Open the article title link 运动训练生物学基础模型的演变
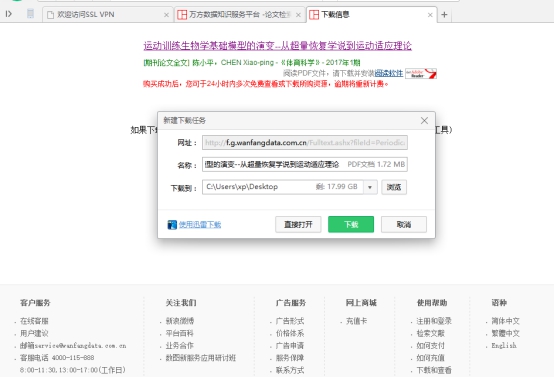This screenshot has height=378, width=554. point(277,46)
